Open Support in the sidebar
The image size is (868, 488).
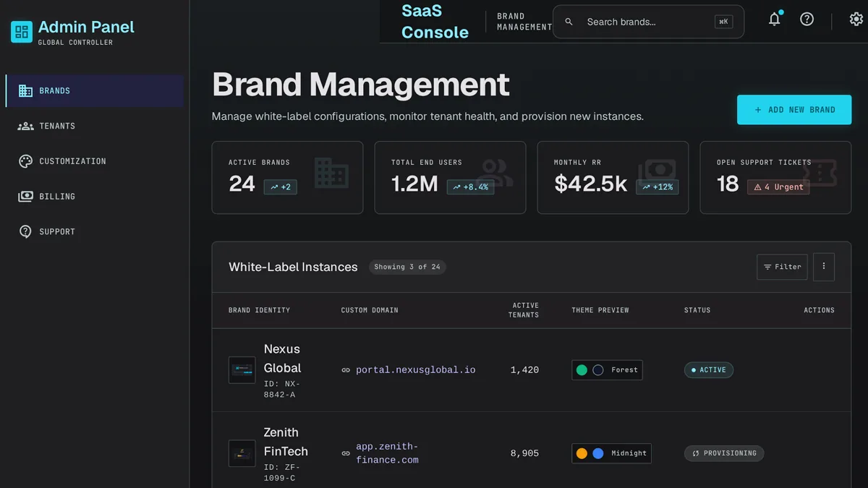(95, 232)
